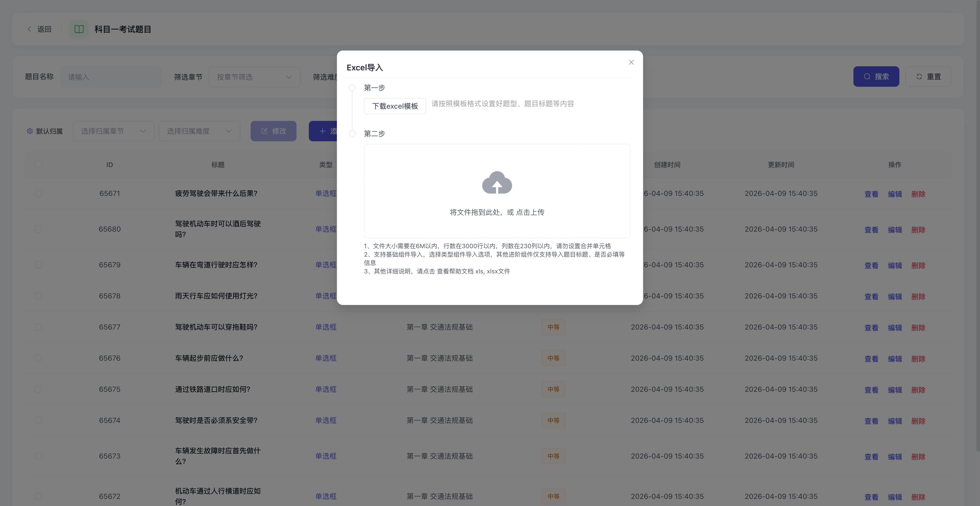Click the title 疲劳驾驶会带来什么后果?
Image resolution: width=980 pixels, height=506 pixels.
[216, 194]
